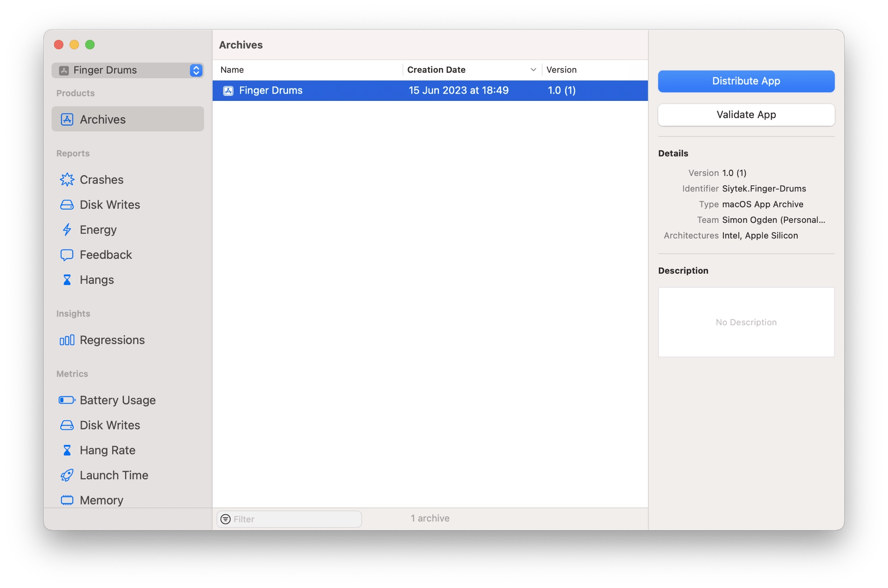888x588 pixels.
Task: Click the Distribute App button
Action: tap(745, 81)
